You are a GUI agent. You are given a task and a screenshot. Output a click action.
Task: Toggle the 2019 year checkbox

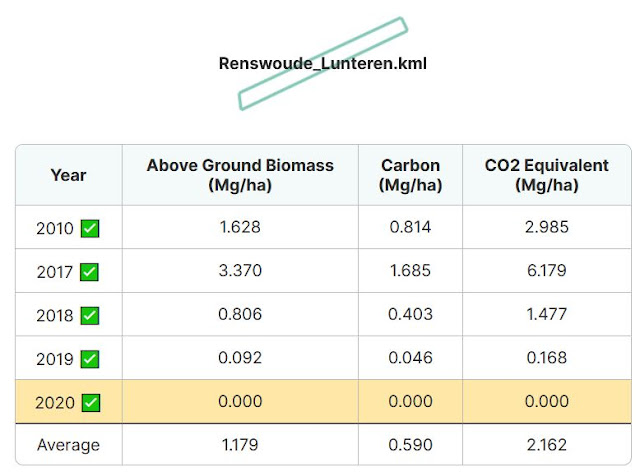click(x=89, y=359)
